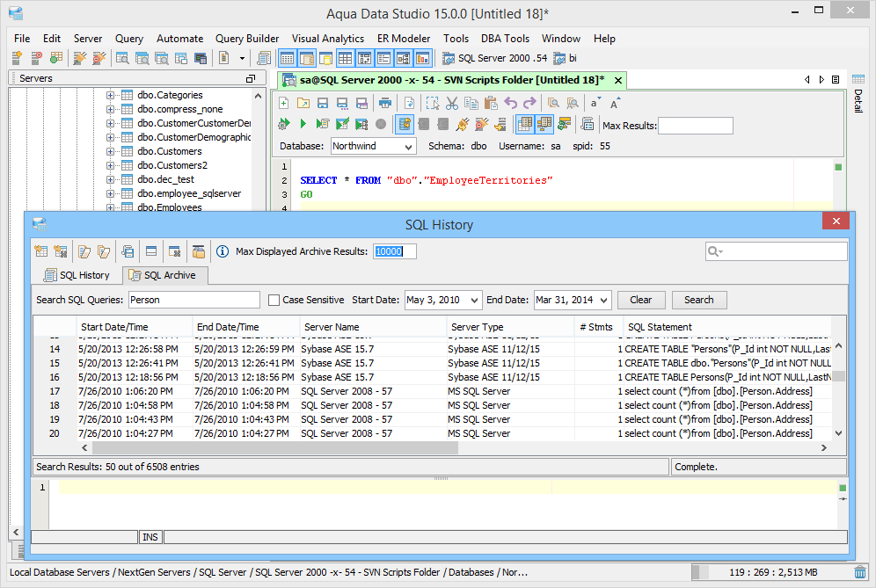The image size is (876, 588).
Task: Click the disconnect server plug icon in main toolbar
Action: [x=99, y=57]
